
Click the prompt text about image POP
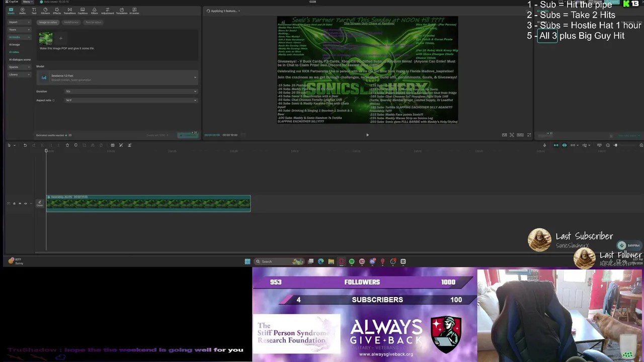tap(67, 48)
